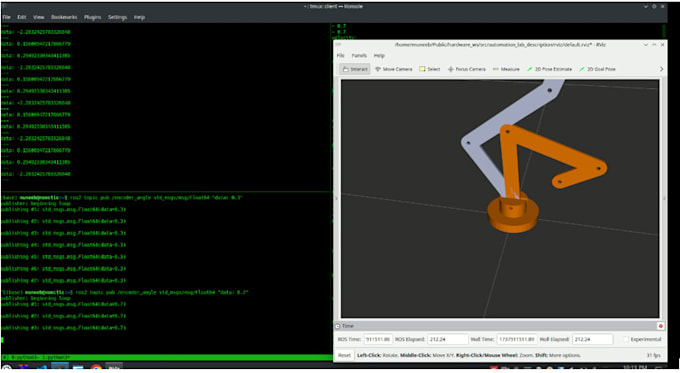680x373 pixels.
Task: Click the ROS Time value field
Action: coord(378,339)
